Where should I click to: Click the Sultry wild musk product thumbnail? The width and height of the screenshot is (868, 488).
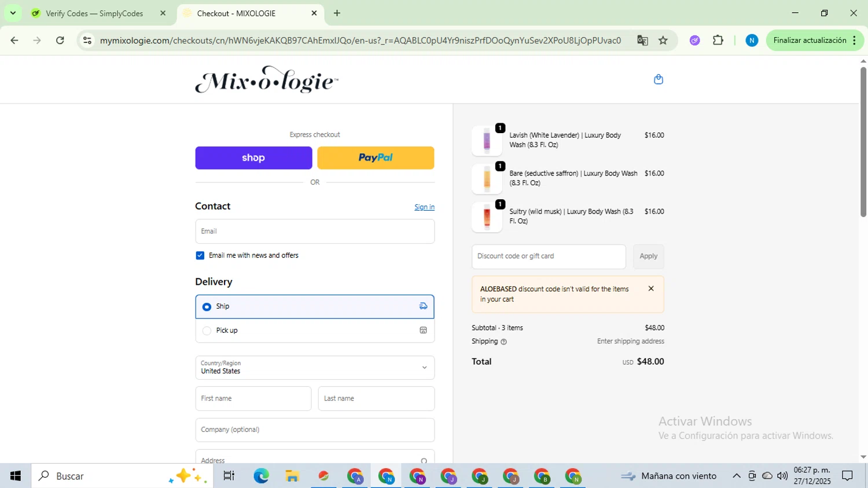point(487,217)
